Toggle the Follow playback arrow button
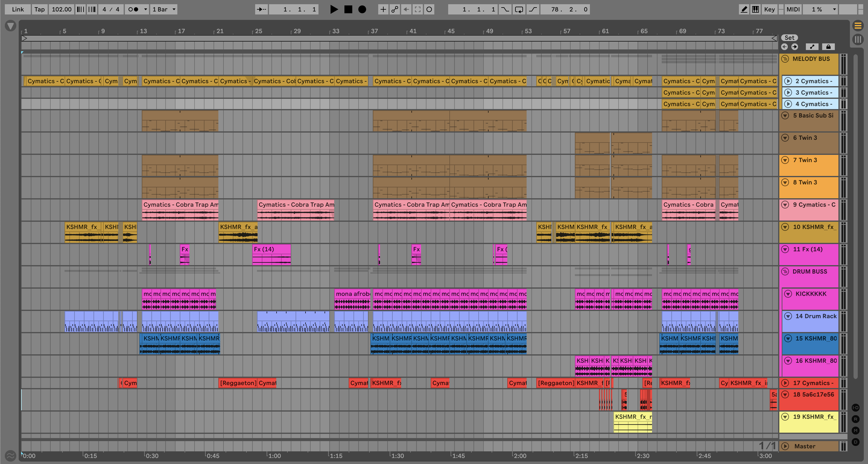 pyautogui.click(x=261, y=9)
